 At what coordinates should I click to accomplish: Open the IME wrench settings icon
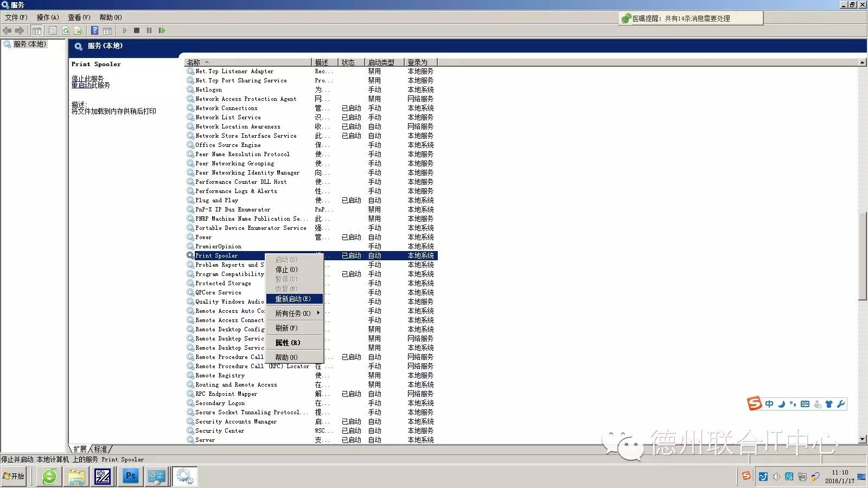pos(841,404)
